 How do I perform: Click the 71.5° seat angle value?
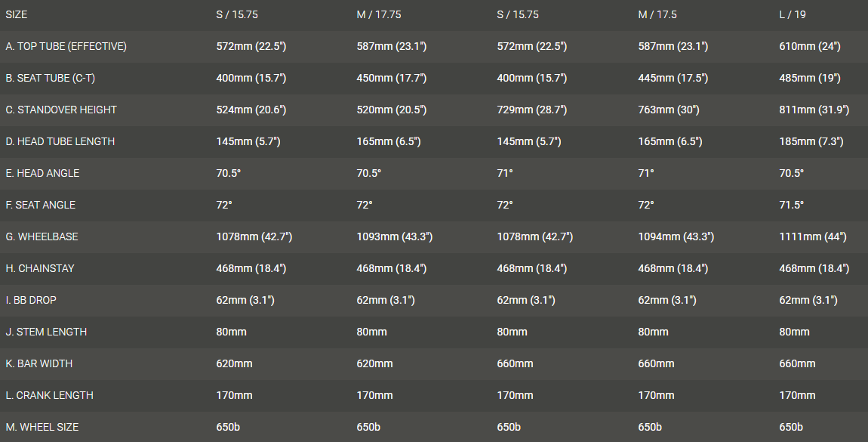pos(791,205)
